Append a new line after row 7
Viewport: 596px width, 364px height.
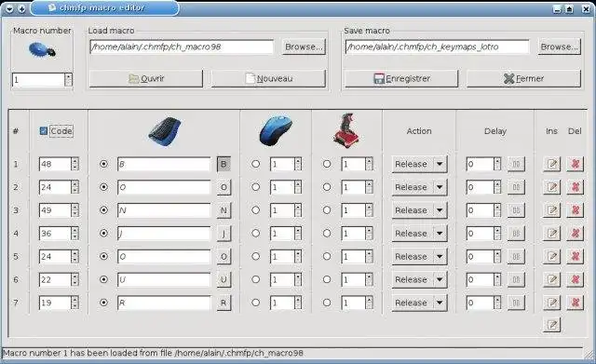pos(552,325)
